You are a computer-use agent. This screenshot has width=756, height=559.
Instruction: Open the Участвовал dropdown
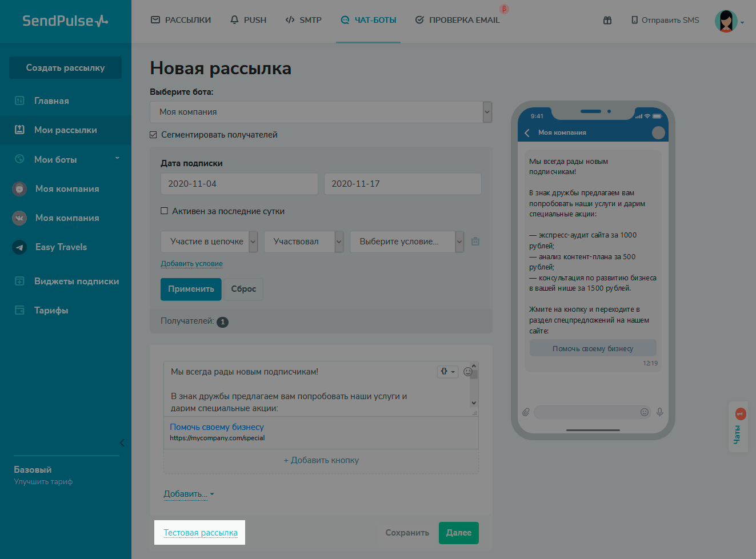point(303,242)
